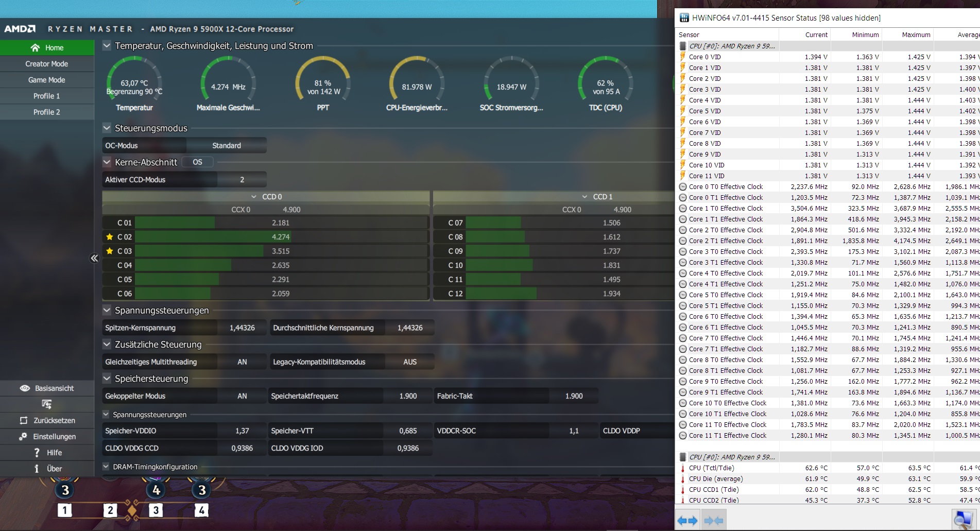This screenshot has height=531, width=980.
Task: Collapse Temperatur, Geschwindigkeit, Leistung section
Action: click(107, 45)
